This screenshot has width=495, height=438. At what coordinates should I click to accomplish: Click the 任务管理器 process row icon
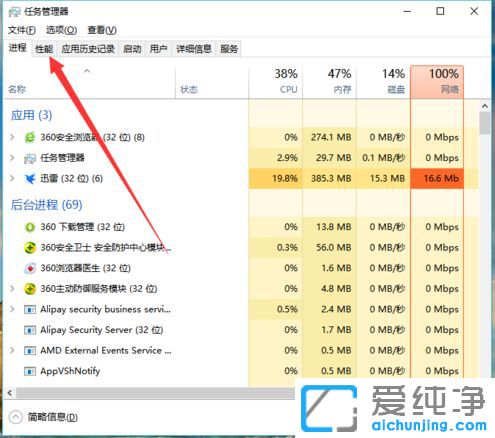[x=30, y=158]
